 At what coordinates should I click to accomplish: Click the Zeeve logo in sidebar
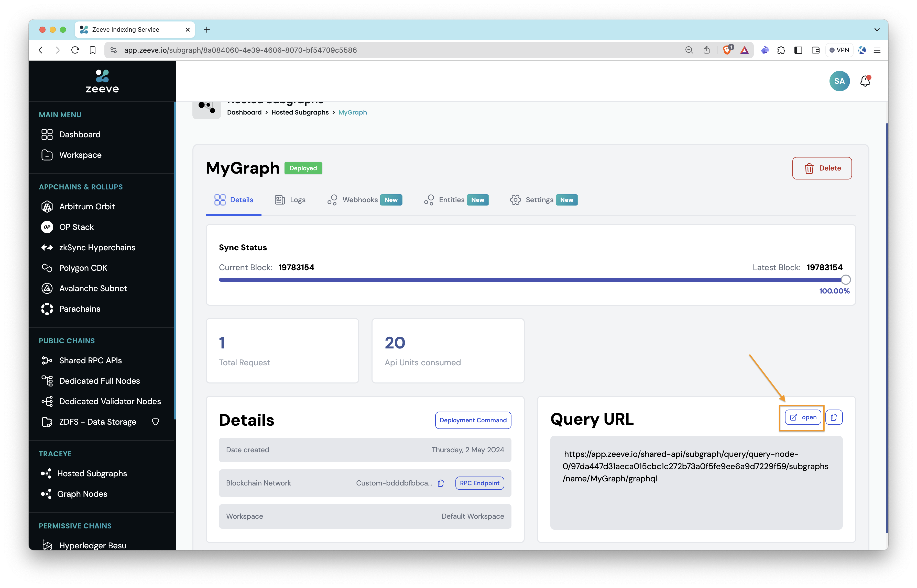[x=102, y=81]
